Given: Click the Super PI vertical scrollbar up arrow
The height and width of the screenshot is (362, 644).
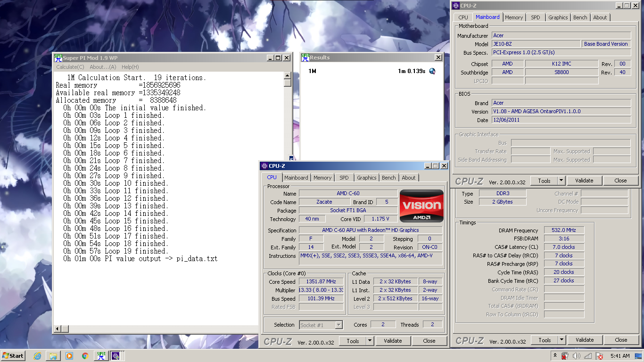Looking at the screenshot, I should (288, 75).
